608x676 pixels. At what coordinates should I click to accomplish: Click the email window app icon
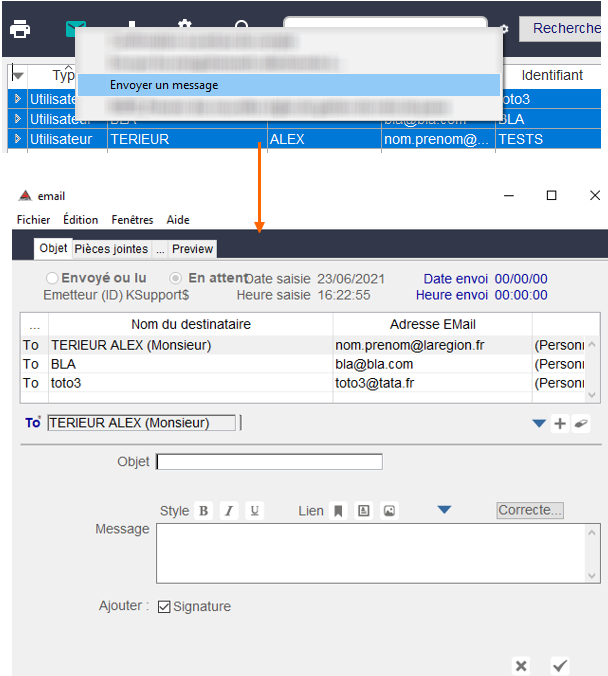pos(25,196)
